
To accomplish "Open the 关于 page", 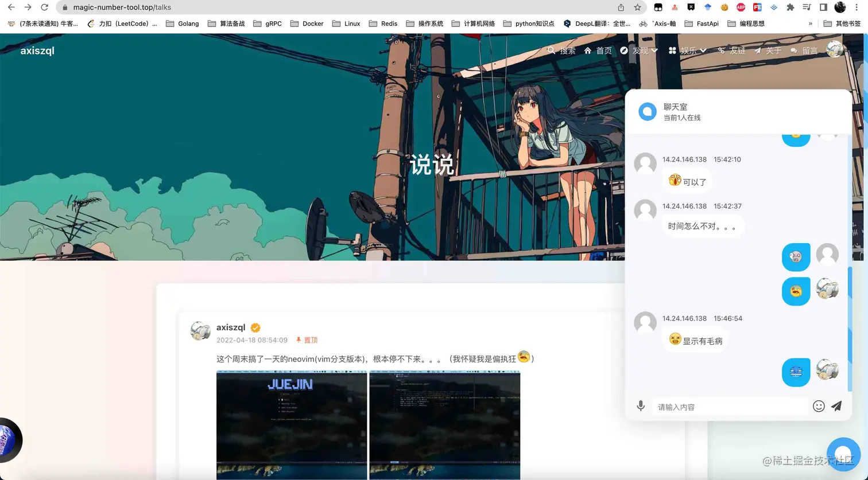I will (x=768, y=50).
